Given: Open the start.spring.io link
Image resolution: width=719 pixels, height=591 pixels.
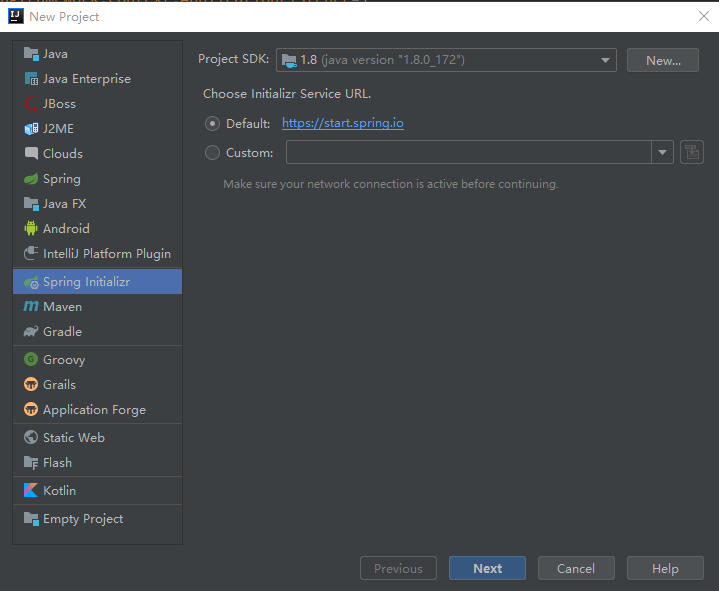Looking at the screenshot, I should (343, 123).
